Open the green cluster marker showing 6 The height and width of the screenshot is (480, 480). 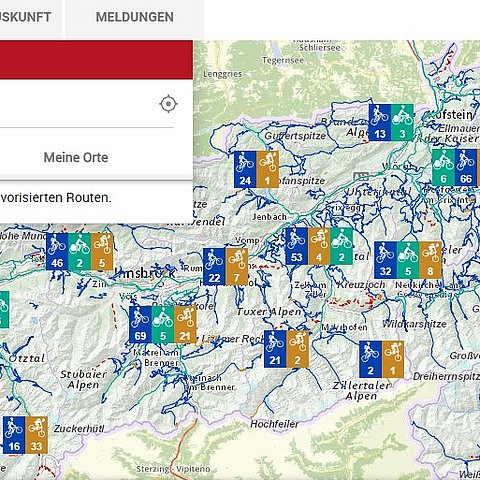pos(443,167)
